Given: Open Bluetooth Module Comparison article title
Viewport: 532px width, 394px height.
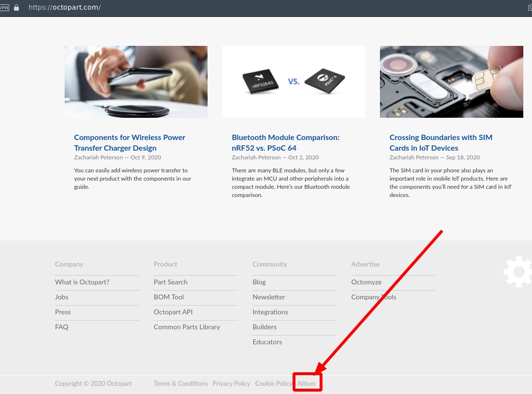Looking at the screenshot, I should pyautogui.click(x=286, y=142).
